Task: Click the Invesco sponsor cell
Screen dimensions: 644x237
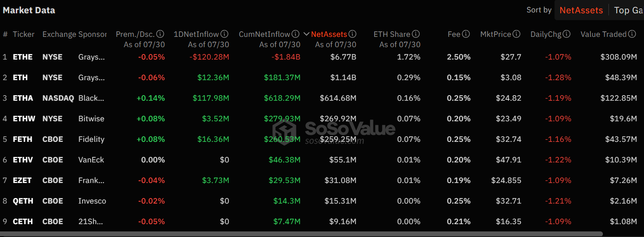Action: (x=92, y=201)
